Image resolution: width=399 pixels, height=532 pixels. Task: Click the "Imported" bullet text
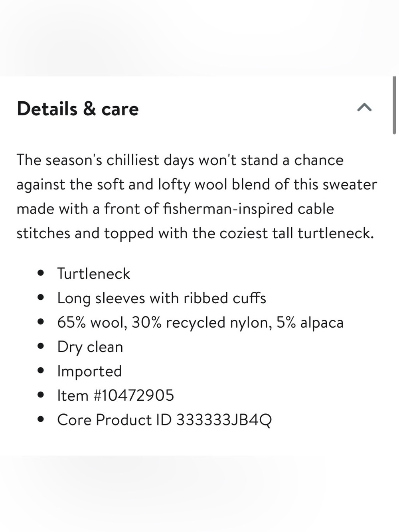click(89, 371)
